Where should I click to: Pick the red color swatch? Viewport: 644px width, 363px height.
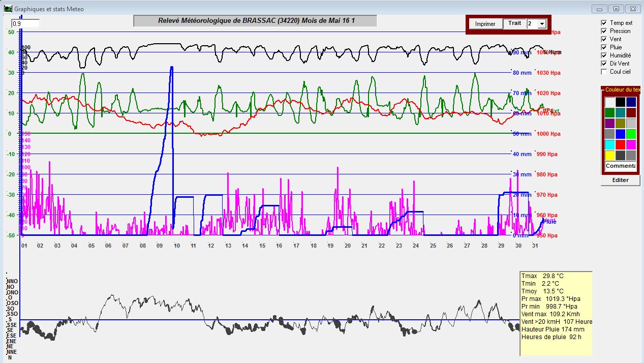click(x=620, y=144)
